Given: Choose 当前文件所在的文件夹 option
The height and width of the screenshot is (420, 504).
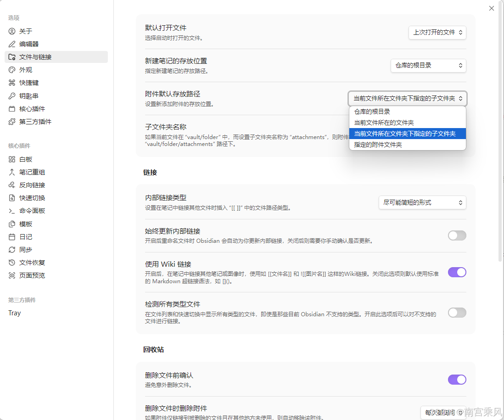Looking at the screenshot, I should pos(407,123).
